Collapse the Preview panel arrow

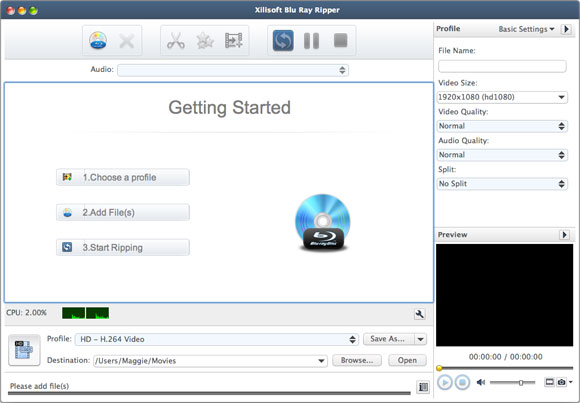(x=564, y=235)
